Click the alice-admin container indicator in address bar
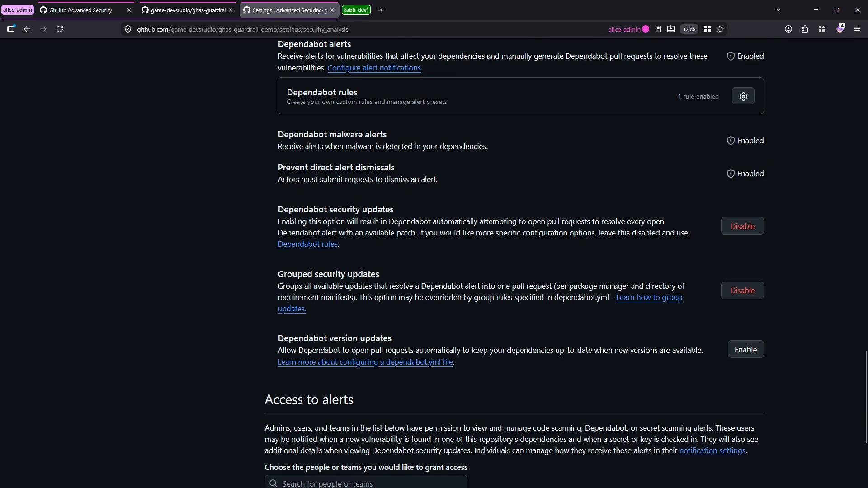 click(x=629, y=29)
